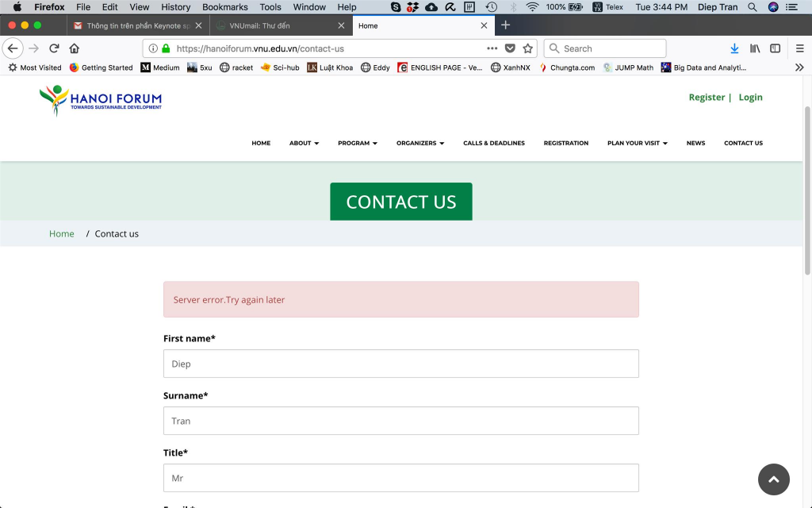The width and height of the screenshot is (812, 508).
Task: Switch to the VNUmail tab
Action: click(278, 25)
